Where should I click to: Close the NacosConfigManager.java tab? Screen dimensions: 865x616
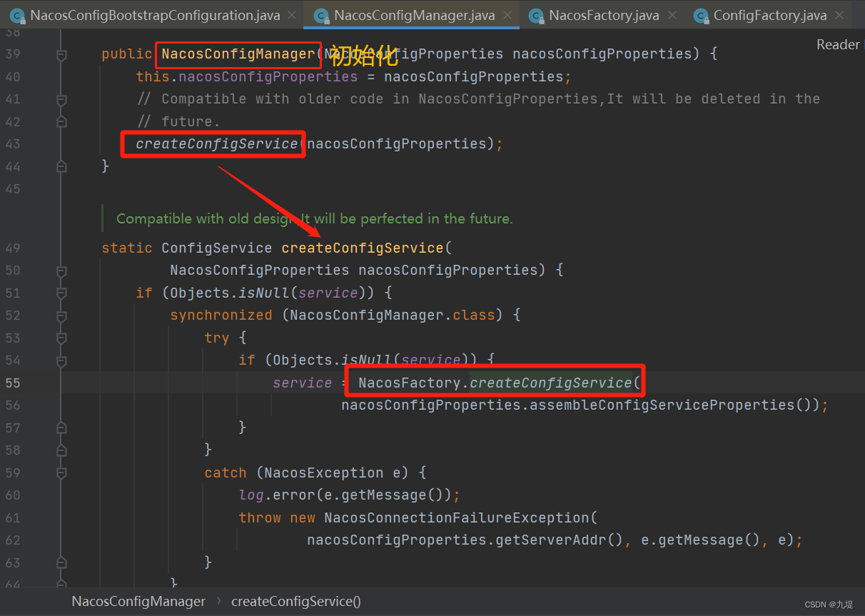(507, 15)
